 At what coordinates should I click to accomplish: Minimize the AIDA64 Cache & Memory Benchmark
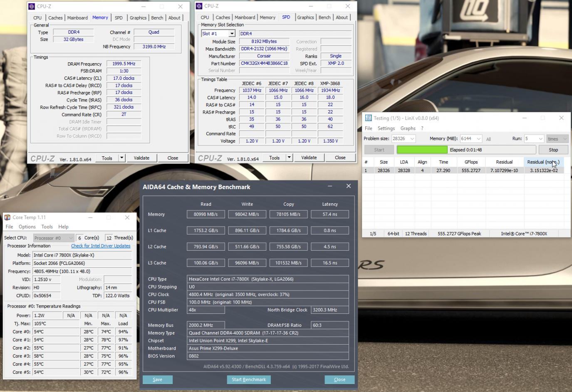pyautogui.click(x=330, y=186)
